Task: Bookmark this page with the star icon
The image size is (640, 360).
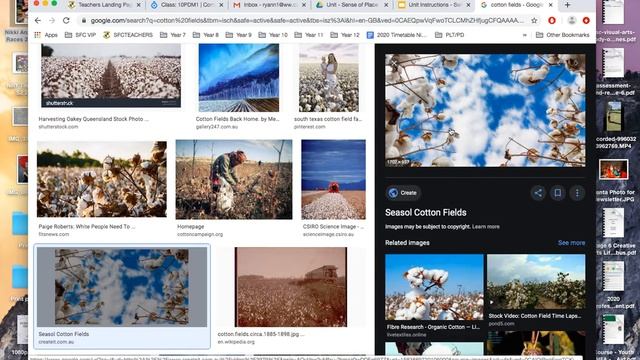Action: (x=534, y=20)
